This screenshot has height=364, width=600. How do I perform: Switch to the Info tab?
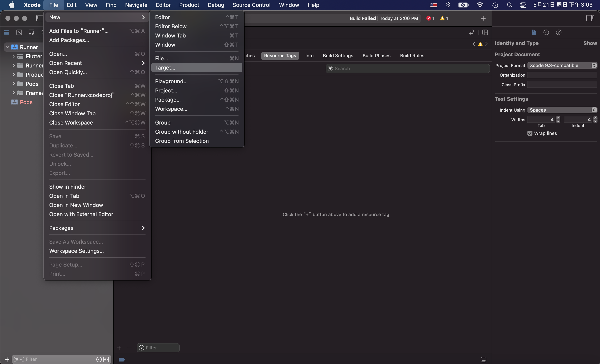(309, 55)
